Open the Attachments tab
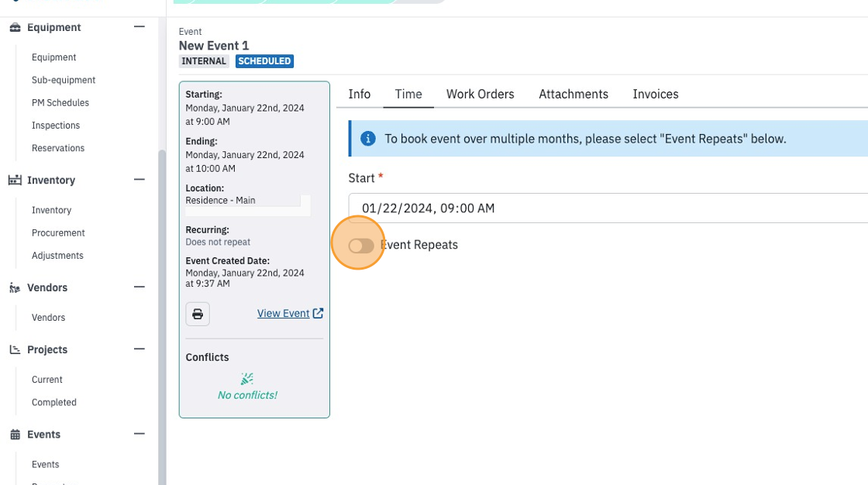This screenshot has height=485, width=868. (x=573, y=94)
